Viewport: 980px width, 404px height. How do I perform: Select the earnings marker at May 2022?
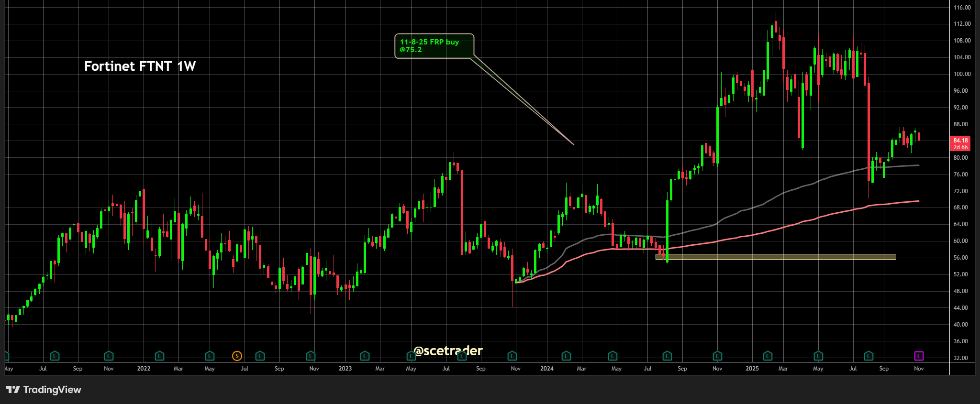click(210, 356)
